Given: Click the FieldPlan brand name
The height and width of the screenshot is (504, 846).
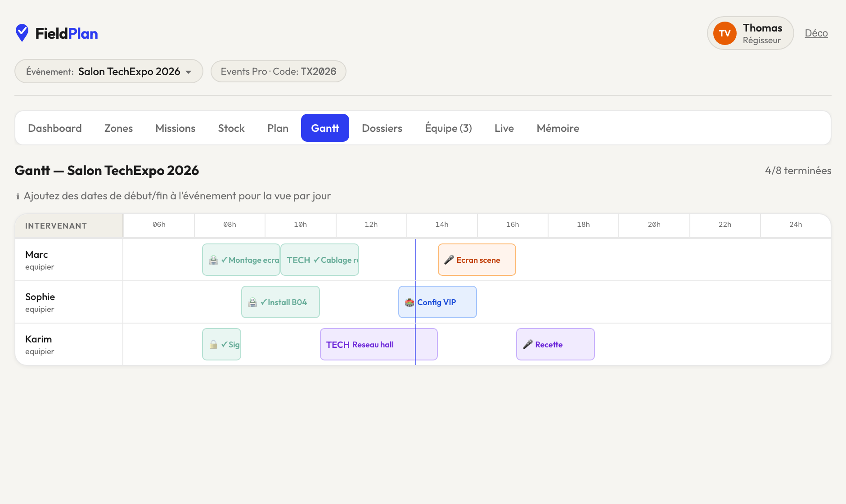Looking at the screenshot, I should (67, 33).
